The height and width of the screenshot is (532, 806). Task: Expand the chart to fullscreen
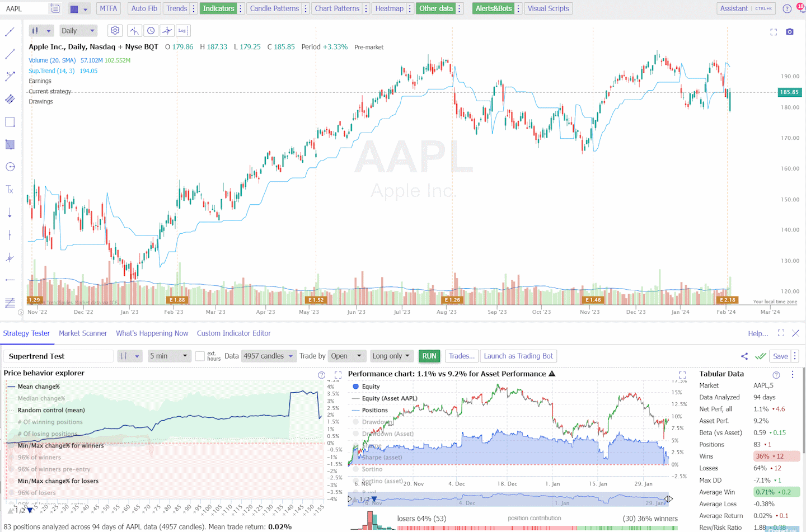774,32
